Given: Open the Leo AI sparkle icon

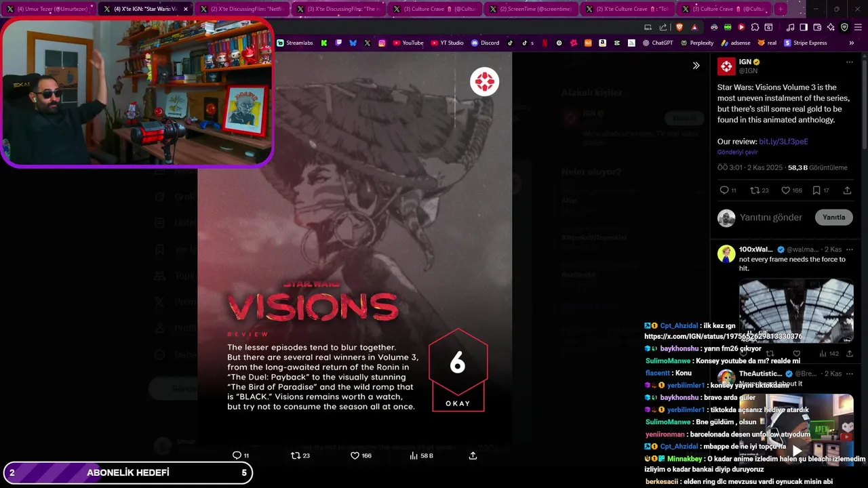Looking at the screenshot, I should click(x=831, y=27).
